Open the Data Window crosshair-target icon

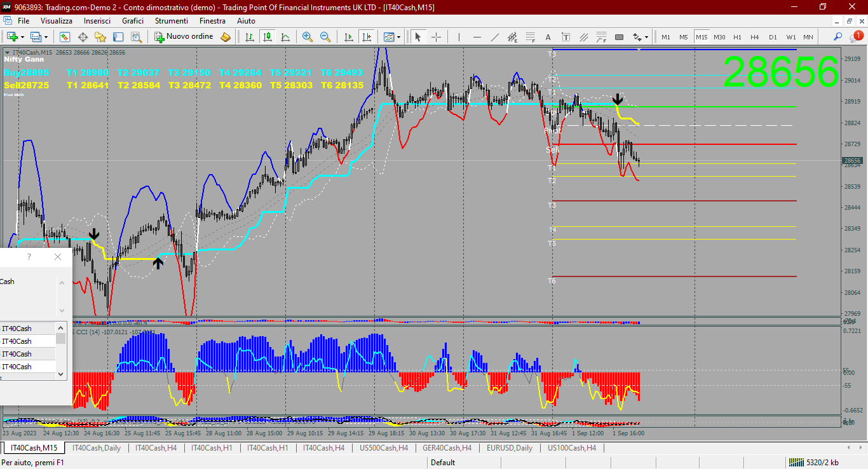pos(83,37)
